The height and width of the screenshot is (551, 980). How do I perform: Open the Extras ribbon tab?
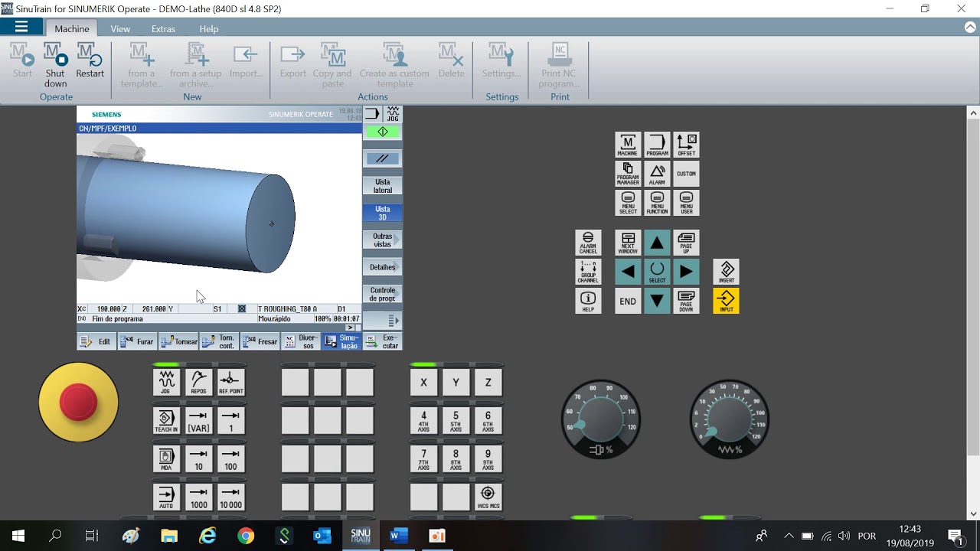(x=163, y=28)
